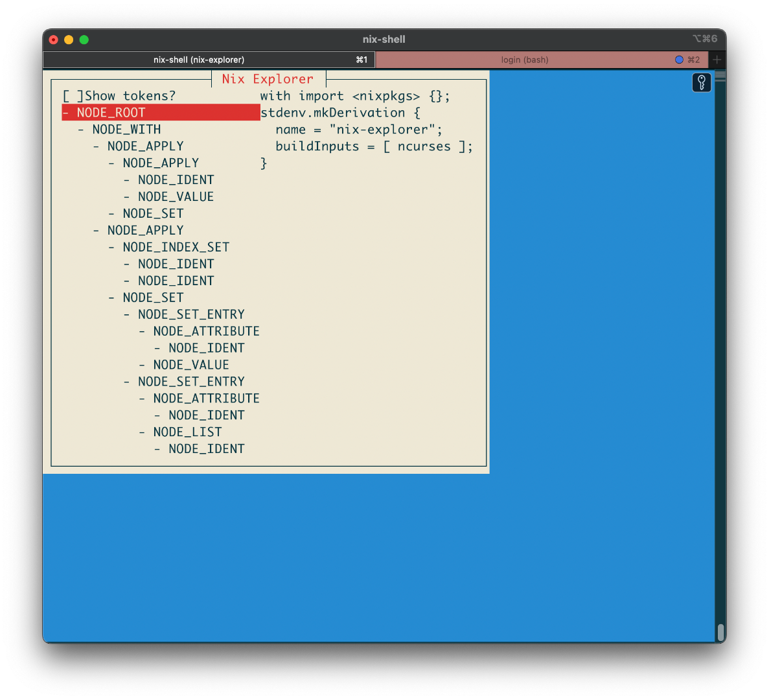Collapse the NODE_INDEX_SET node

[x=111, y=248]
